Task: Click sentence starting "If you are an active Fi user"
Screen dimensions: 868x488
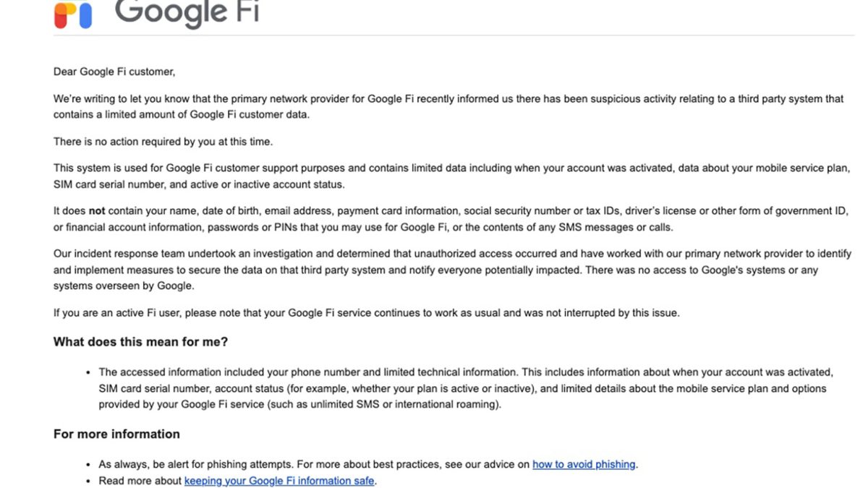Action: pyautogui.click(x=367, y=313)
